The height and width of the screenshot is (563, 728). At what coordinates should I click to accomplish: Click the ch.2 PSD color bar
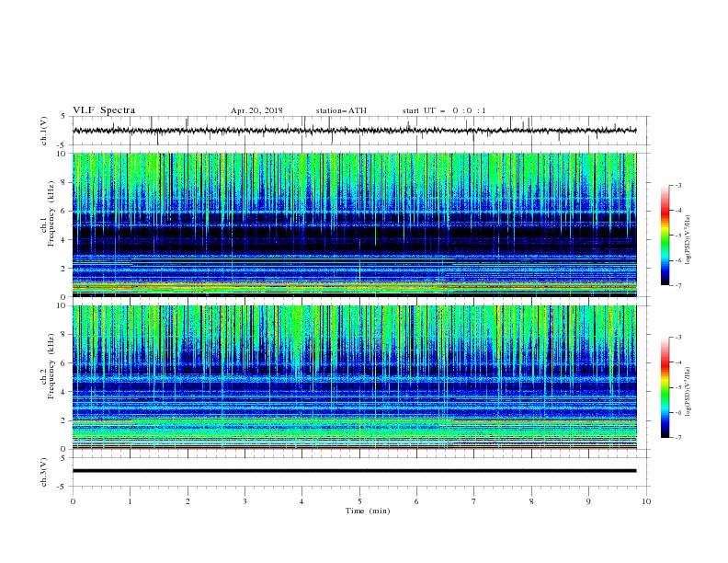click(x=665, y=387)
